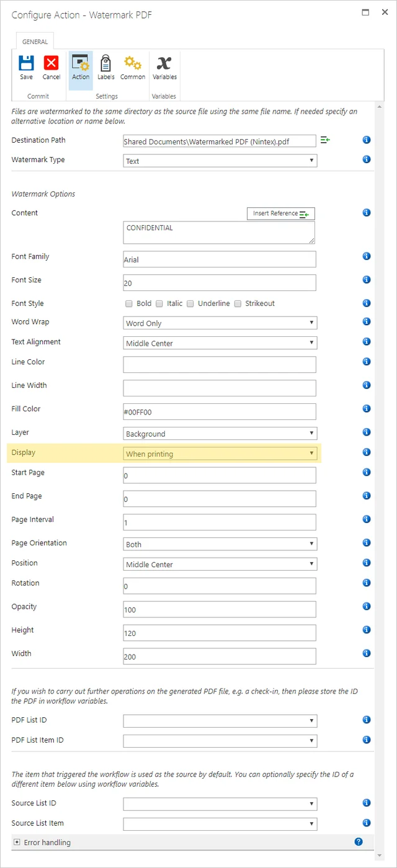This screenshot has width=397, height=868.
Task: Open the Display dropdown showing When printing
Action: click(x=220, y=453)
